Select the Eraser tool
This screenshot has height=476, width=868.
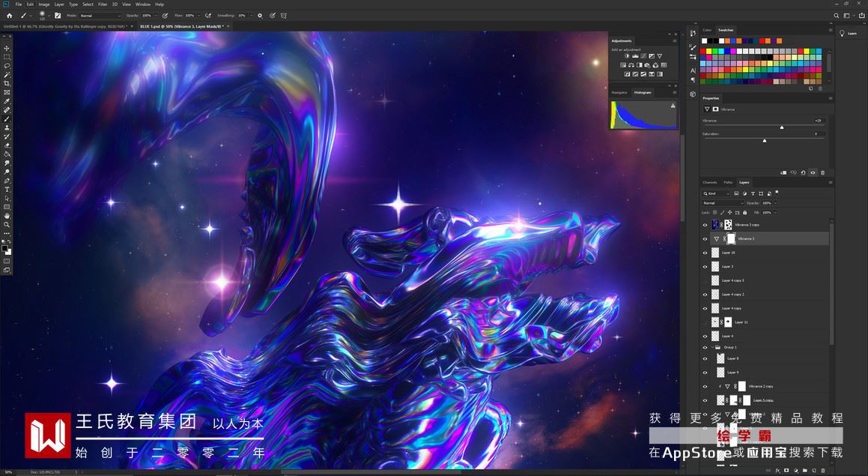(7, 145)
